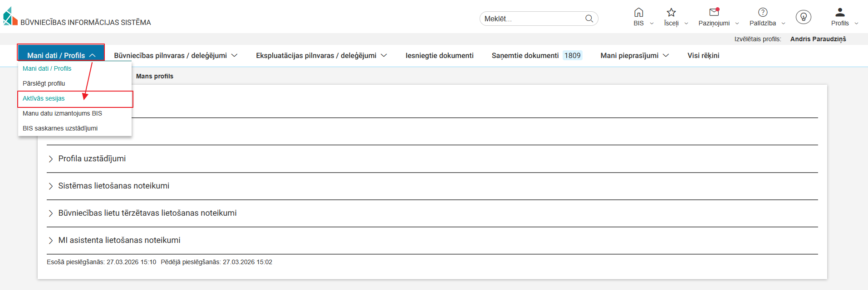Click the Palīdzība question mark icon
Image resolution: width=868 pixels, height=290 pixels.
pyautogui.click(x=763, y=13)
